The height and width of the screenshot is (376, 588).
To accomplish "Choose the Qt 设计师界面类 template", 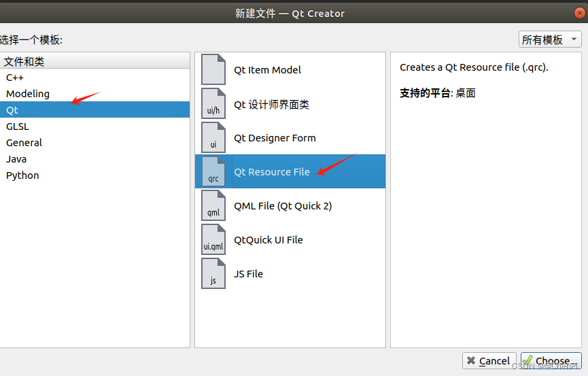I will (290, 104).
